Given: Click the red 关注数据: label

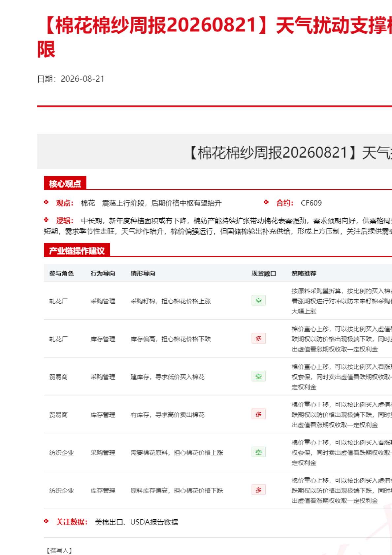Looking at the screenshot, I should (x=72, y=522).
